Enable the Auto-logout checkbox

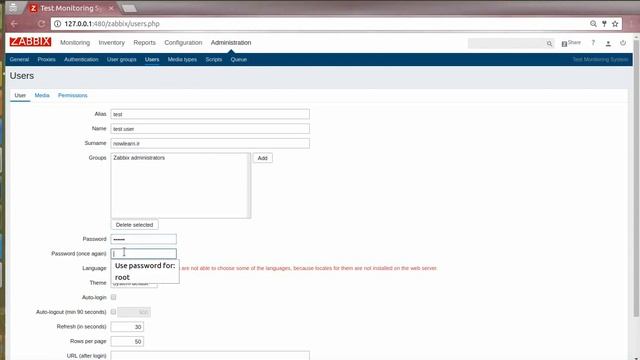point(113,312)
